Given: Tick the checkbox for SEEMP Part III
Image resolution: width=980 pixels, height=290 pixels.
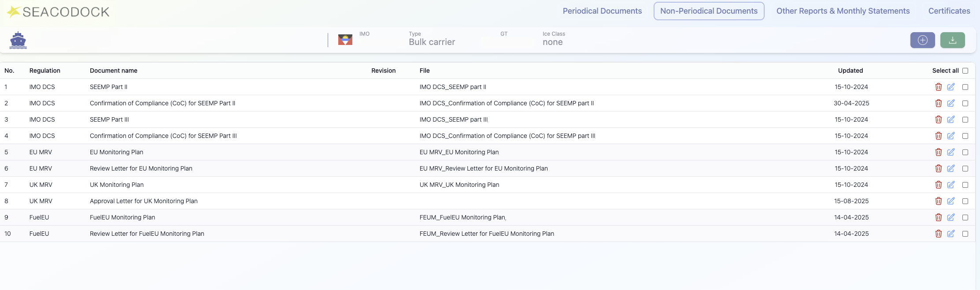Looking at the screenshot, I should pos(965,119).
